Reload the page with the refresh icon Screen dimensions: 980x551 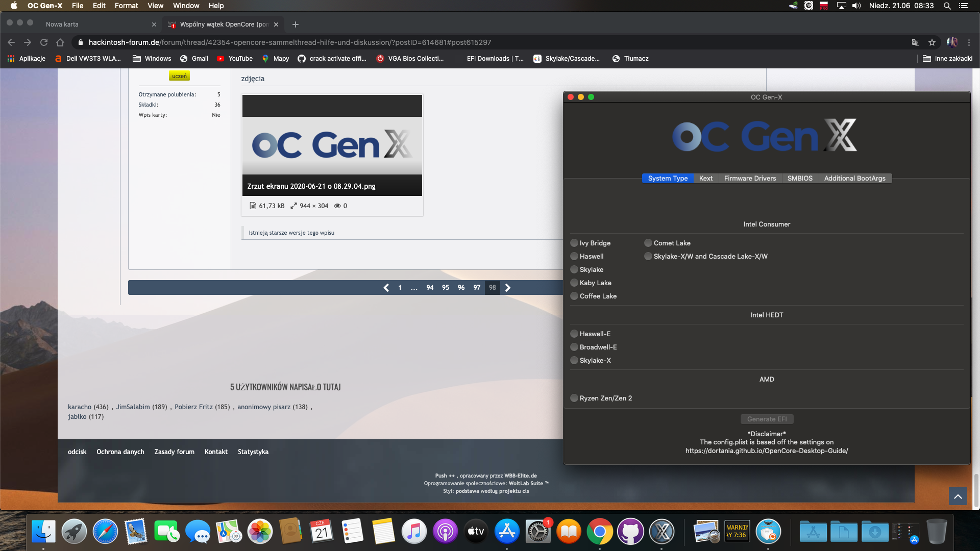(44, 42)
